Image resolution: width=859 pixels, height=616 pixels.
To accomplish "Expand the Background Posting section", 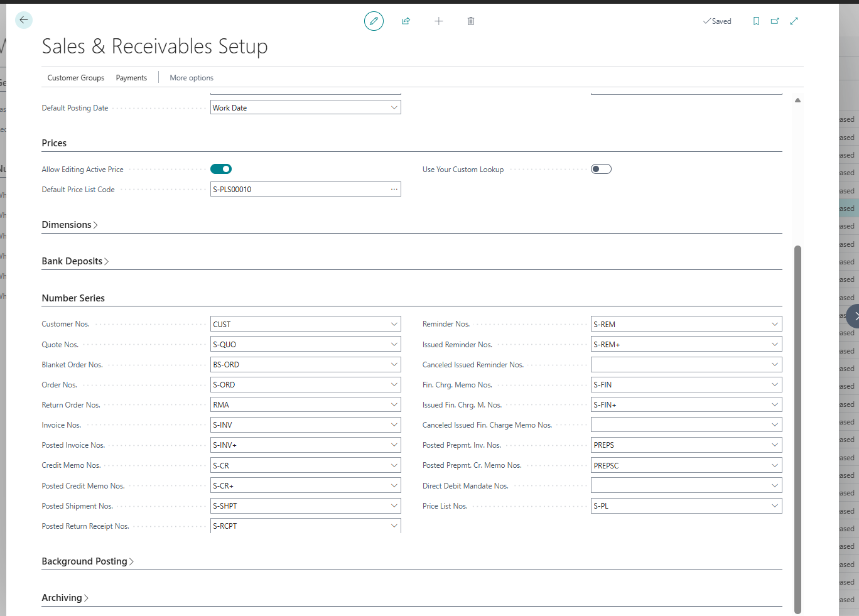I will point(88,561).
